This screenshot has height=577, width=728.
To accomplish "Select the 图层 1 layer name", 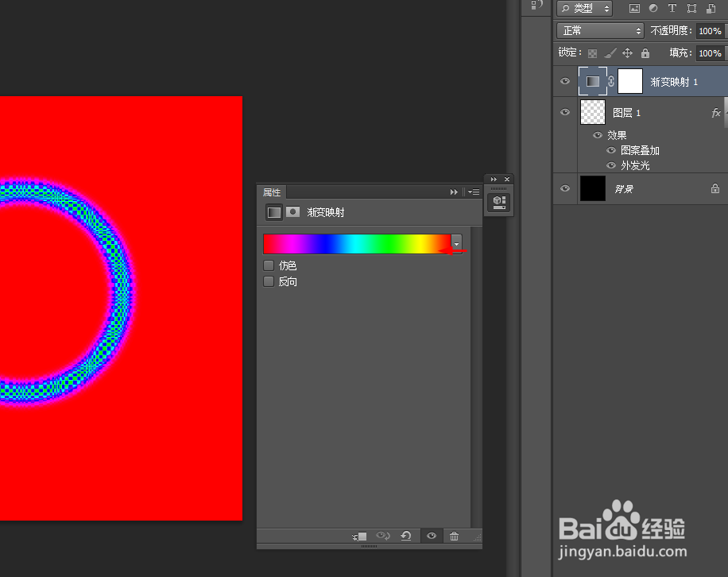I will click(x=626, y=112).
